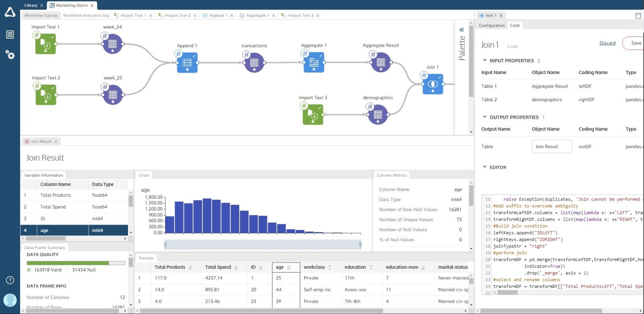This screenshot has width=644, height=314.
Task: Select the Aggregate 1 node icon
Action: [314, 62]
